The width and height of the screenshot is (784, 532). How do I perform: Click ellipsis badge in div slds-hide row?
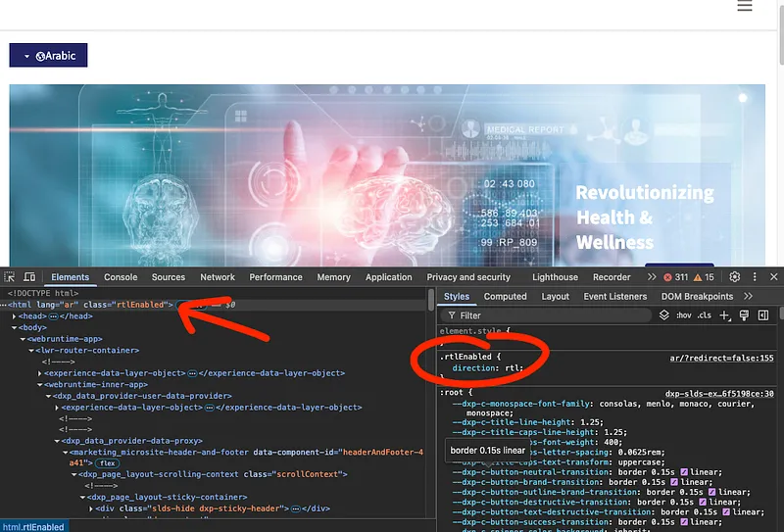pyautogui.click(x=296, y=508)
